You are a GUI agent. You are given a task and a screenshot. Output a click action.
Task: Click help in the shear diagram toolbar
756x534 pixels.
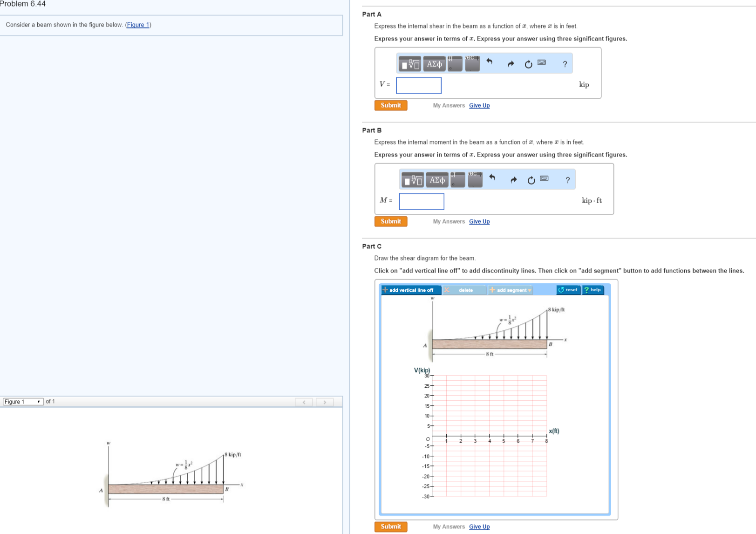(593, 290)
